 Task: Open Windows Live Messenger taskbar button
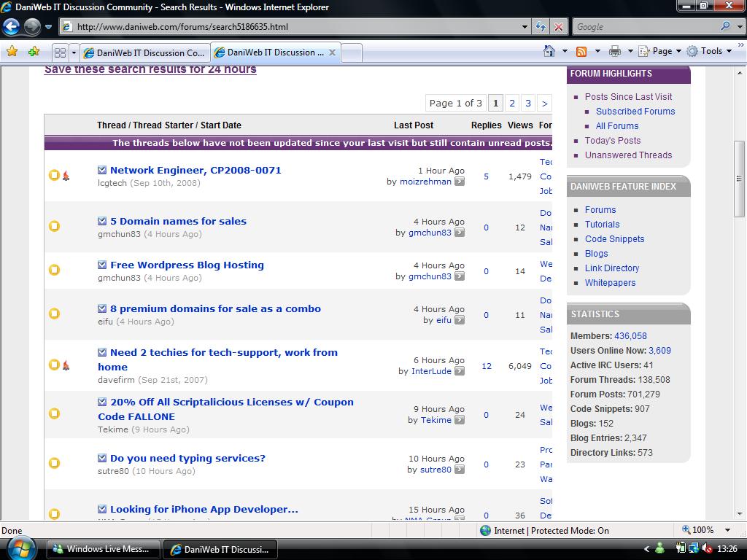(103, 549)
